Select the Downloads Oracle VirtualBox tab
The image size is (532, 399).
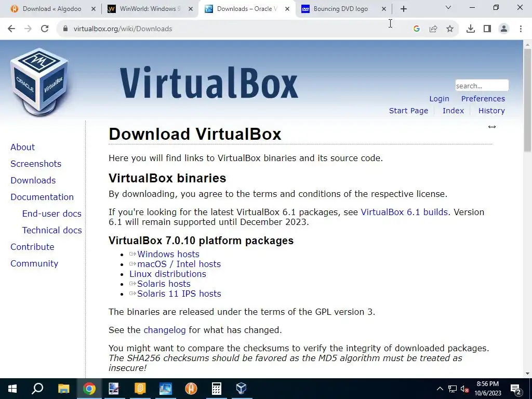click(x=247, y=9)
